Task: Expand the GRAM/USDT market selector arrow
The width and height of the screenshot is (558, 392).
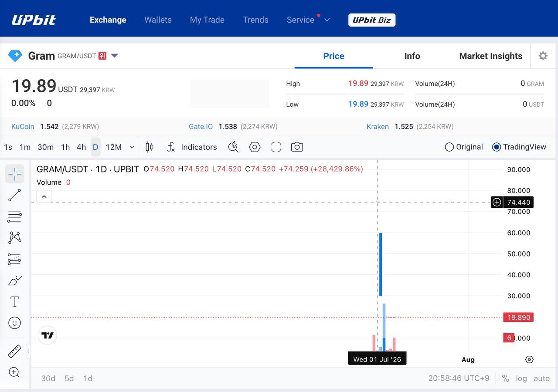Action: 115,56
